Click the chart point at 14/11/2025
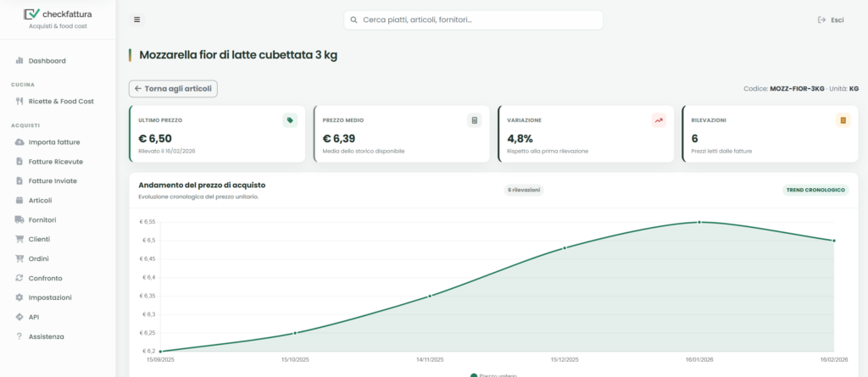Viewport: 868px width, 377px height. tap(430, 297)
